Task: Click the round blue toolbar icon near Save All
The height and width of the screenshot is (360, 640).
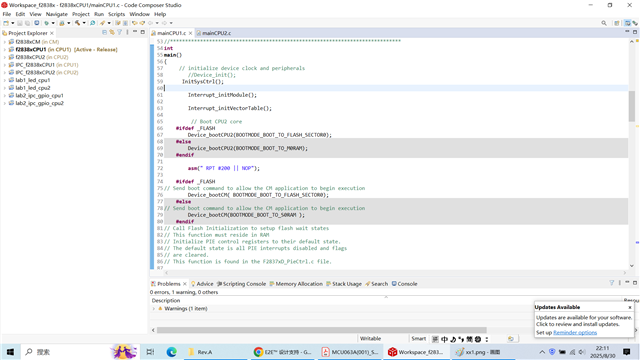Action: click(x=37, y=23)
